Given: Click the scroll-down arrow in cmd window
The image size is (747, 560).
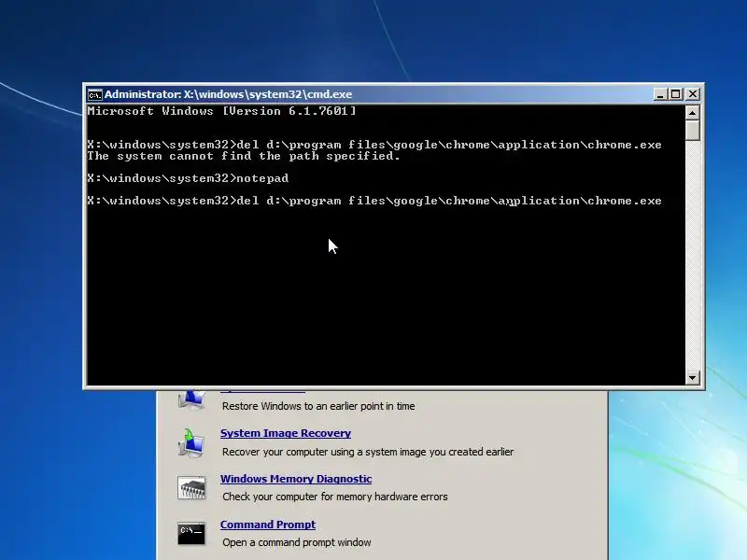Looking at the screenshot, I should tap(692, 378).
